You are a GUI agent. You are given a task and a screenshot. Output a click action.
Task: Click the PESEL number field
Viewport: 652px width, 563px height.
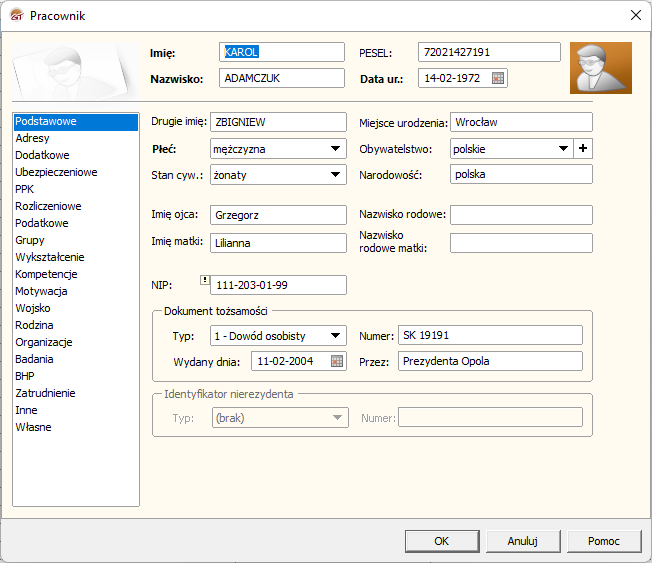click(x=489, y=52)
